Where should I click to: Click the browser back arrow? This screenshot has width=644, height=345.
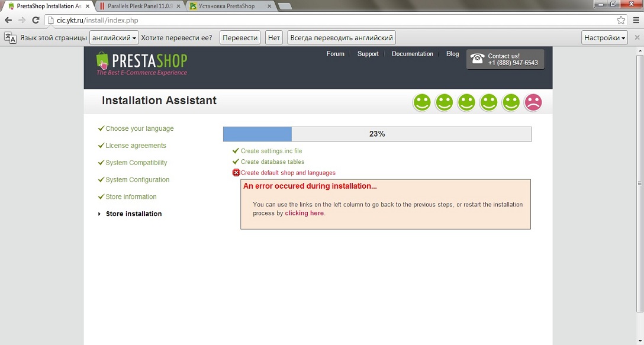[x=8, y=20]
